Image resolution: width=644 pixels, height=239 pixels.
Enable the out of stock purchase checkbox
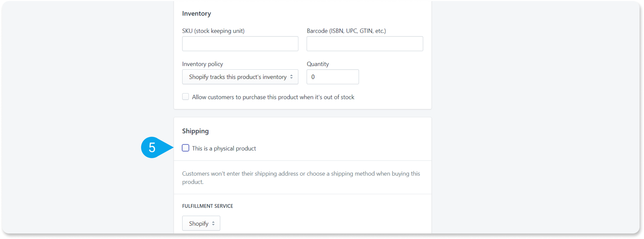tap(185, 96)
